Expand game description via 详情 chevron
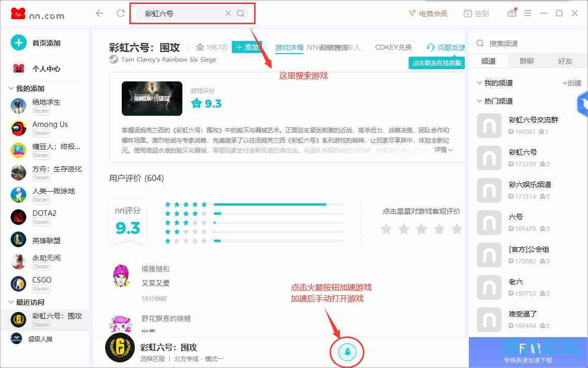This screenshot has height=368, width=588. (x=450, y=150)
